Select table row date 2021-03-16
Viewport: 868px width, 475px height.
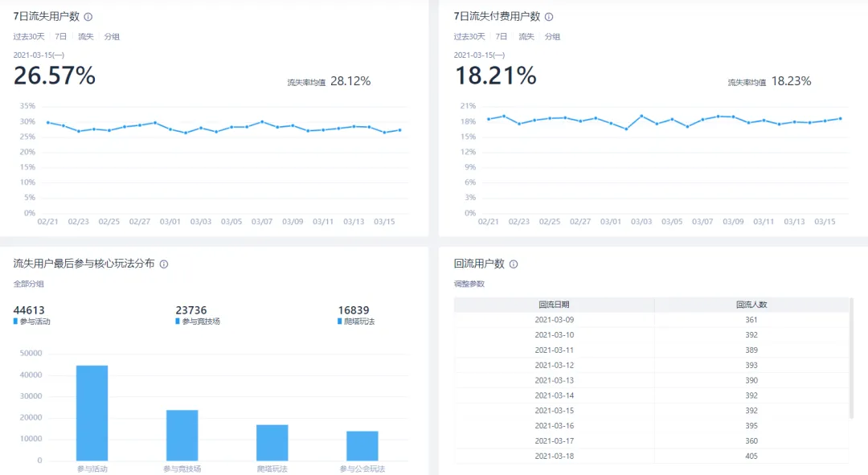pyautogui.click(x=554, y=426)
